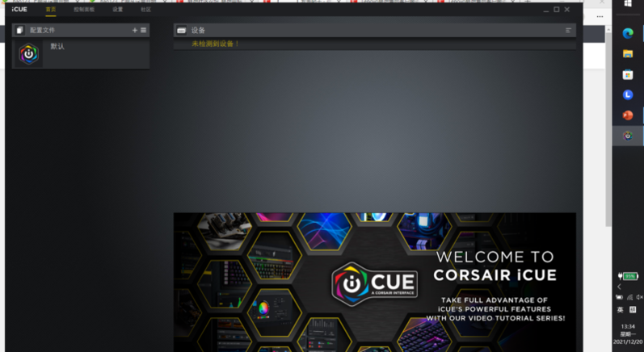Click the iCUE logo in title bar

(19, 10)
